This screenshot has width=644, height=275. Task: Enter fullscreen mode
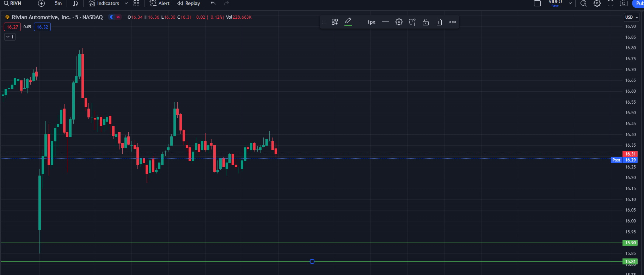tap(611, 3)
